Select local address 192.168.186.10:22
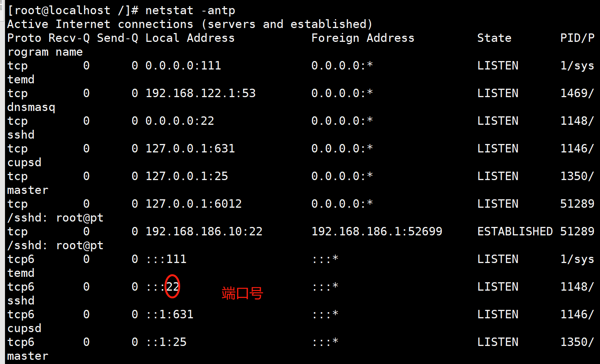 tap(204, 232)
